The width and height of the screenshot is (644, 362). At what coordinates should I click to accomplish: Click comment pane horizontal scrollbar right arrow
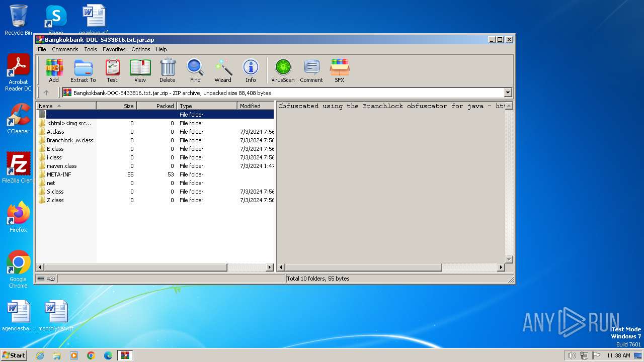point(501,267)
